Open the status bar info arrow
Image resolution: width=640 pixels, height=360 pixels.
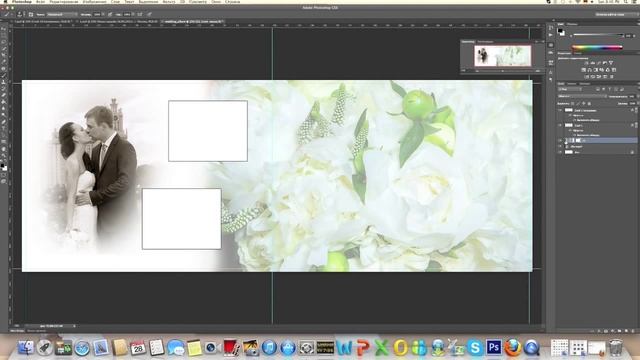(75, 326)
